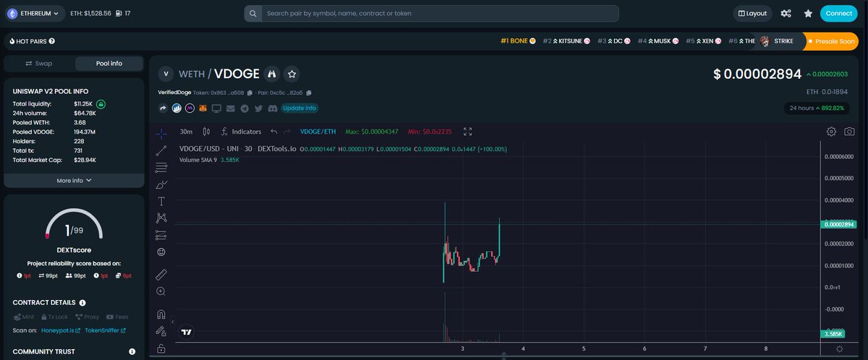Viewport: 868px width, 360px height.
Task: Select the text annotation tool
Action: click(161, 201)
